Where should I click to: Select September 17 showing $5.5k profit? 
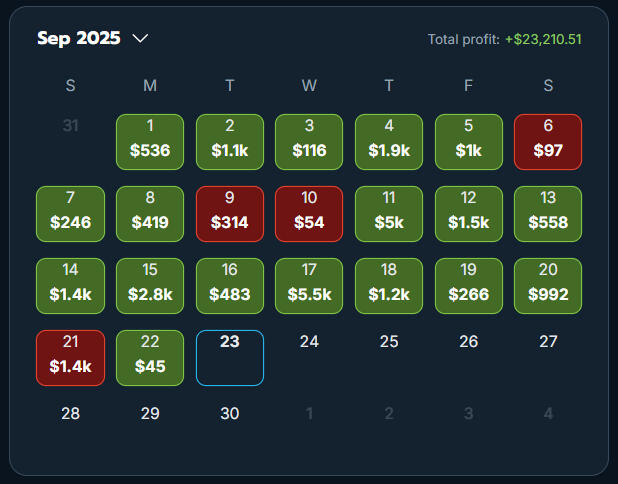coord(309,285)
